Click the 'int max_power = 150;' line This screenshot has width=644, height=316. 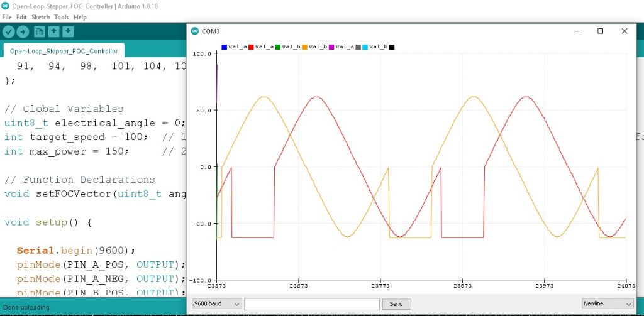click(x=66, y=151)
